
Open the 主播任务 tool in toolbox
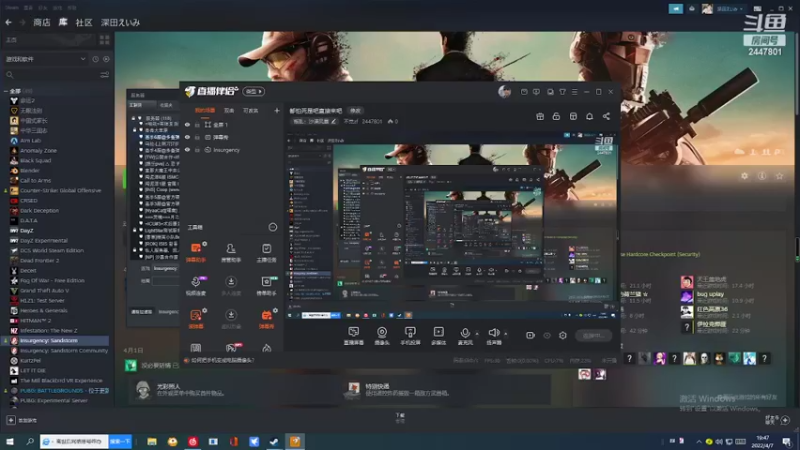(x=266, y=252)
